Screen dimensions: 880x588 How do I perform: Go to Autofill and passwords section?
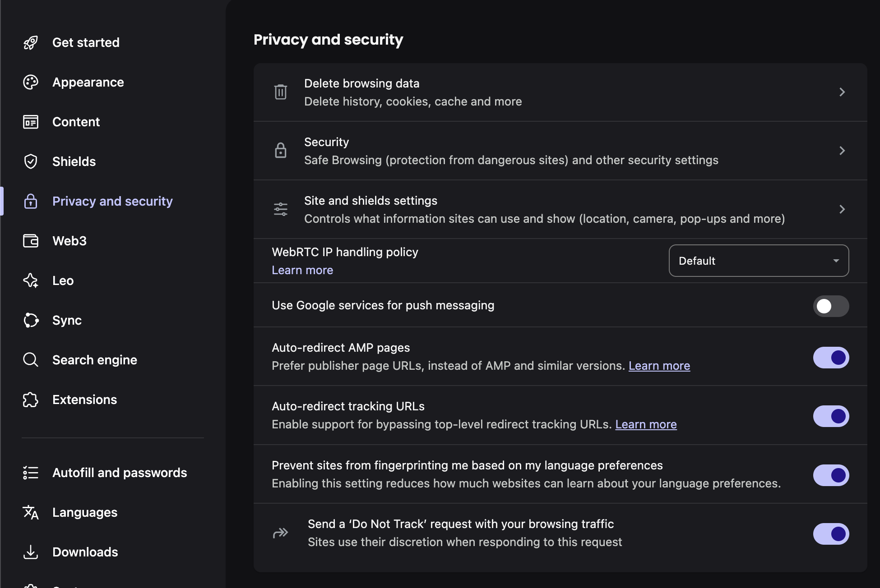(x=119, y=473)
